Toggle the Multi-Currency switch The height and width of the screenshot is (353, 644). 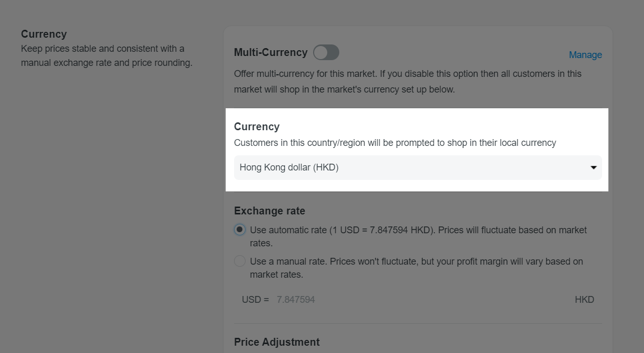(326, 52)
